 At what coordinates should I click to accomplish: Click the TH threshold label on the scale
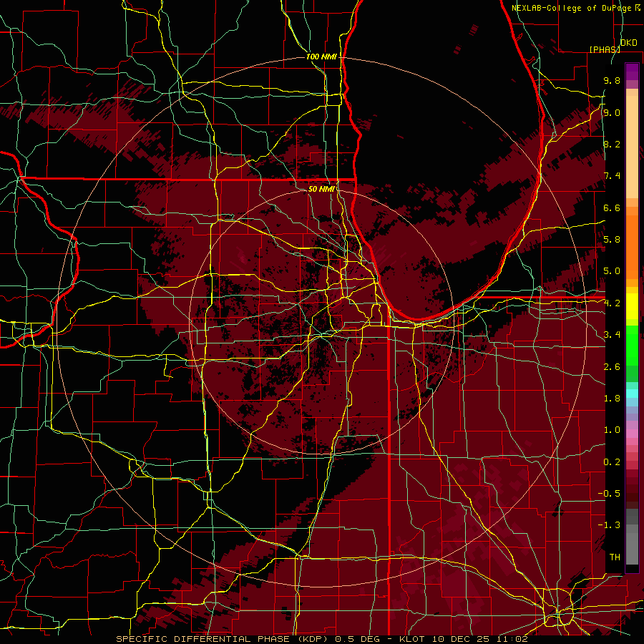[615, 557]
